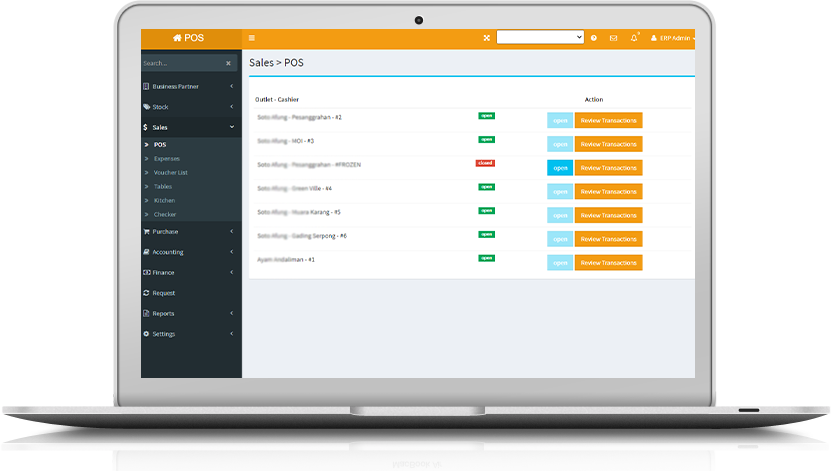Expand the Business Partner sidebar menu
831x471 pixels.
click(x=190, y=86)
